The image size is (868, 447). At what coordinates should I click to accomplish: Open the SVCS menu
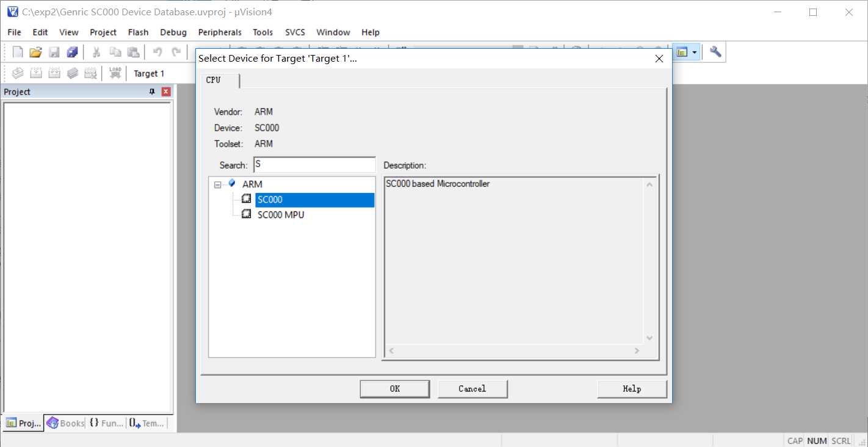click(295, 32)
